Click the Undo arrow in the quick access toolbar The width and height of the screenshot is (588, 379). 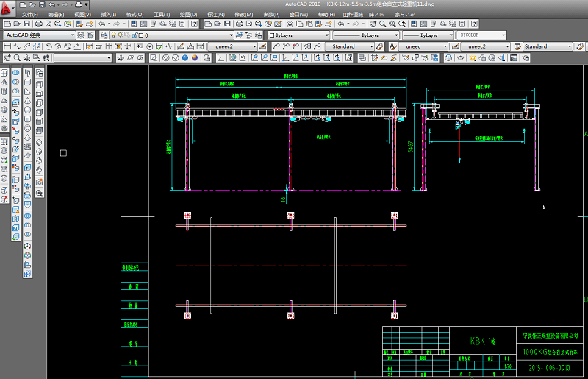click(x=53, y=4)
